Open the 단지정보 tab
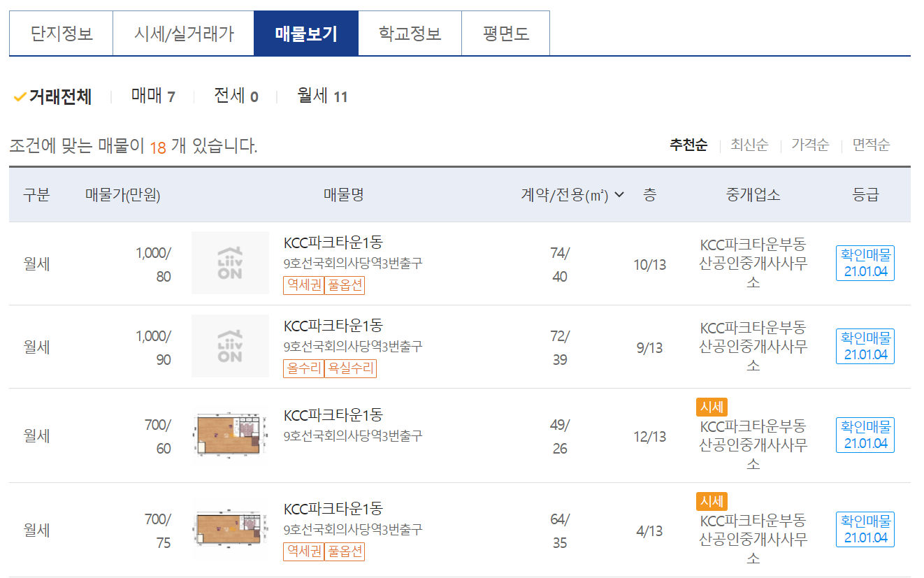 click(x=62, y=34)
